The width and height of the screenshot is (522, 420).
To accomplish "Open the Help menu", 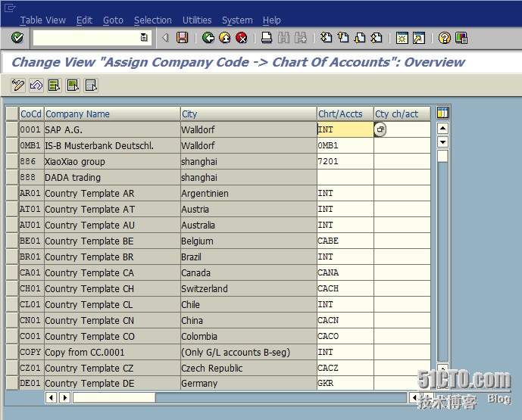I will pyautogui.click(x=272, y=20).
